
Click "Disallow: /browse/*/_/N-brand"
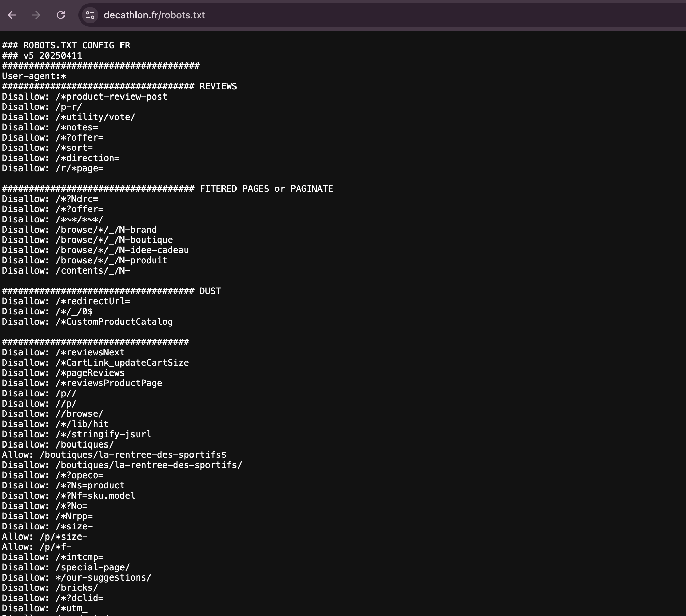coord(80,230)
